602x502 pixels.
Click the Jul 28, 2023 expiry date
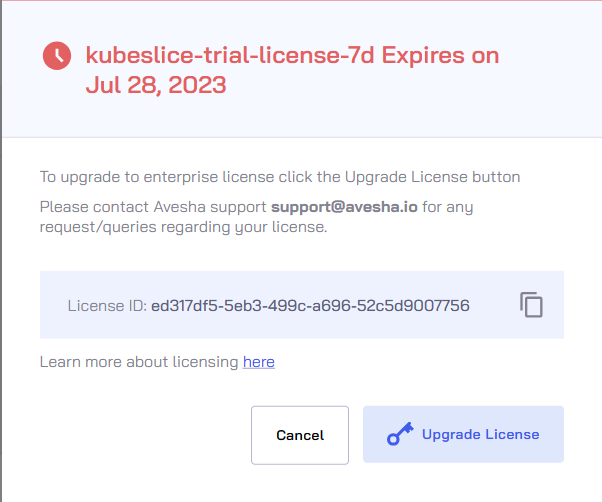pos(156,85)
